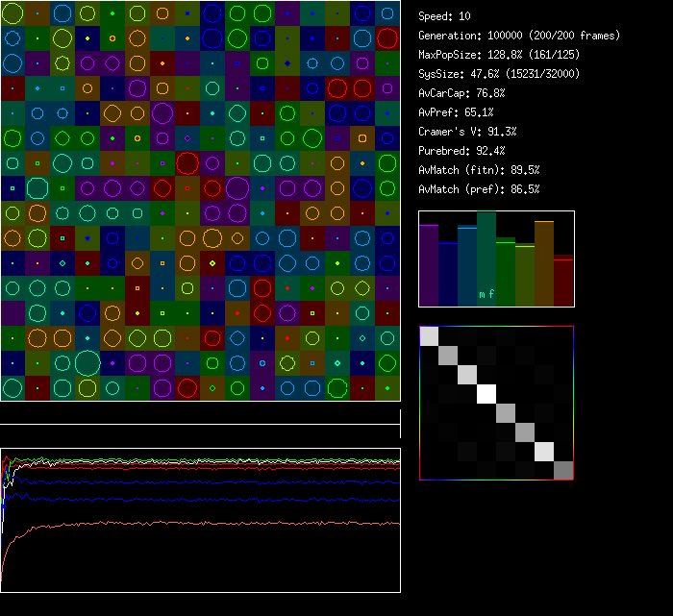Click the Purebred percentage line
The height and width of the screenshot is (616, 673).
pos(464,151)
